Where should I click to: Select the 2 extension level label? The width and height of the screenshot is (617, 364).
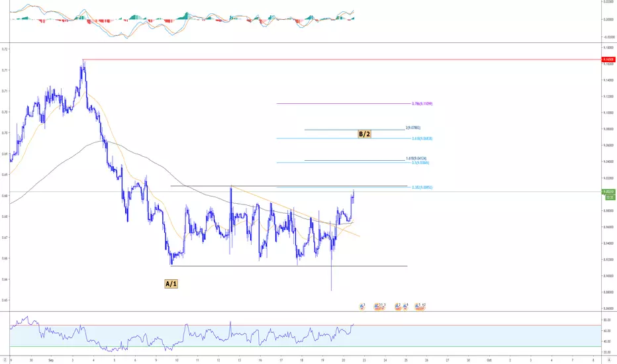[x=413, y=128]
